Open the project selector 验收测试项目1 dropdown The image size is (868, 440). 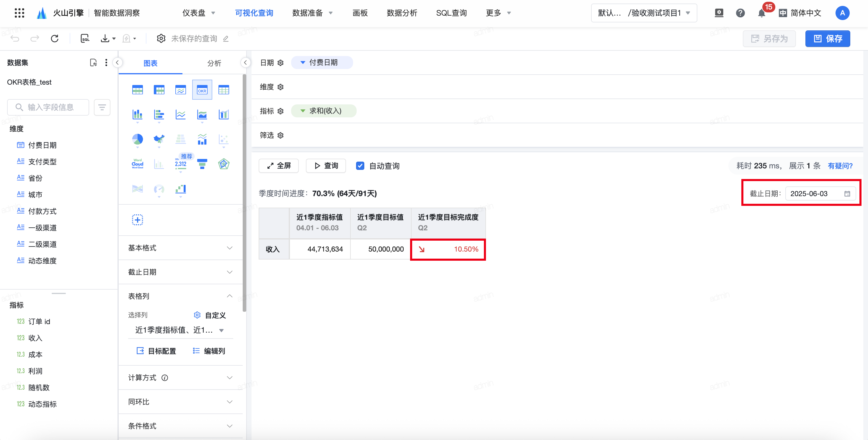coord(644,13)
